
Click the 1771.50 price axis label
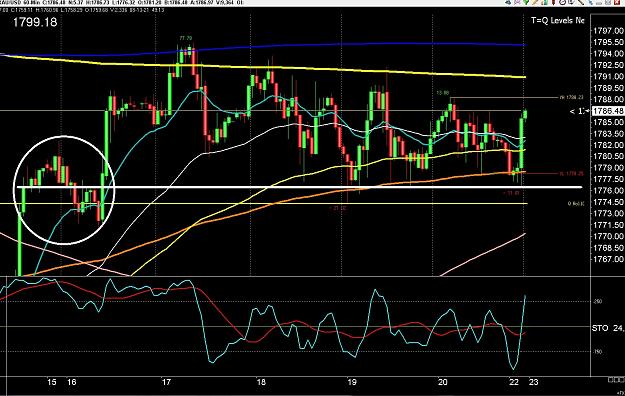[x=608, y=225]
